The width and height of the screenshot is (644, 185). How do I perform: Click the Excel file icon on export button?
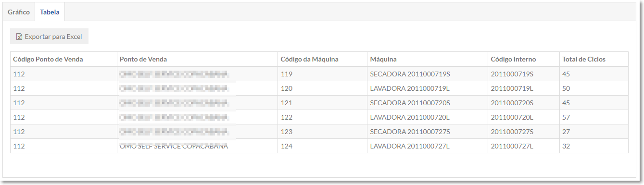point(19,37)
